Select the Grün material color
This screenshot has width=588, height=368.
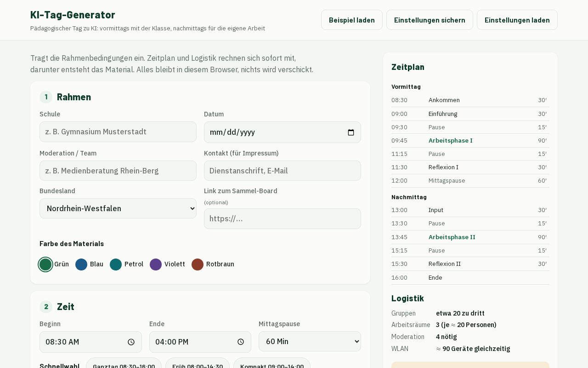(45, 264)
